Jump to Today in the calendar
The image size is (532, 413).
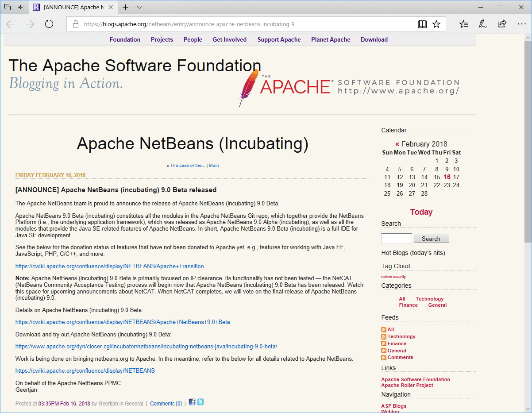[421, 212]
